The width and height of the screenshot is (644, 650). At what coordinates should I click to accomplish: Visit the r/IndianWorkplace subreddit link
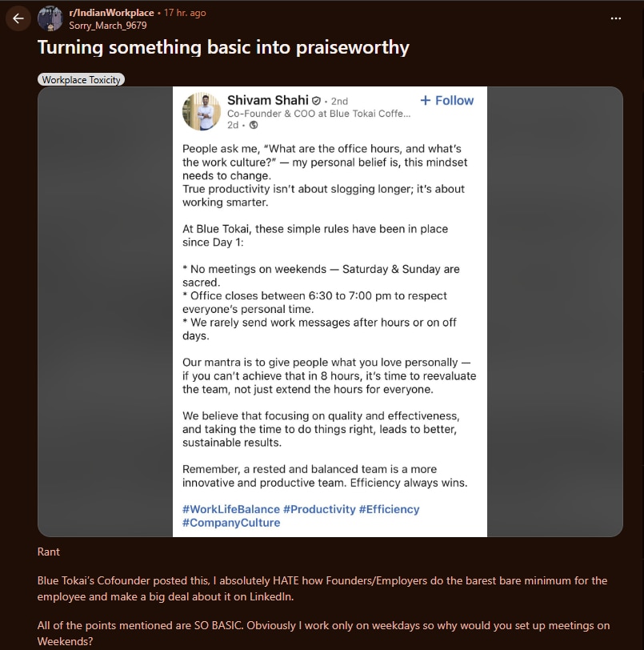pos(111,13)
